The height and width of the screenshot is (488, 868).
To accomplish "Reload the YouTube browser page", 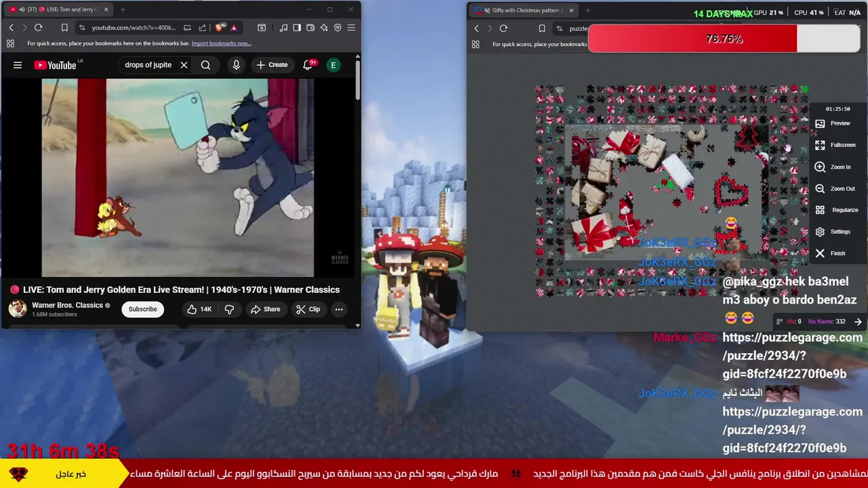I will pos(38,28).
